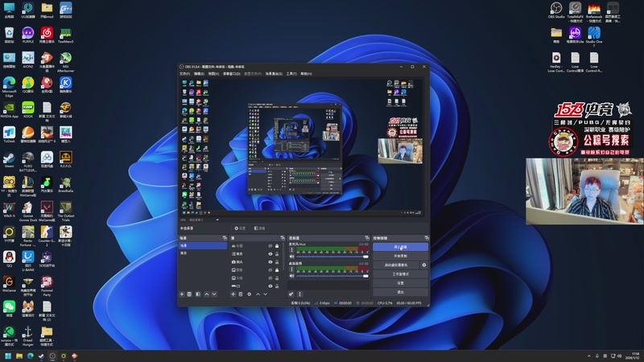This screenshot has width=644, height=362.
Task: Delete the selected source with the trash icon
Action: click(241, 294)
